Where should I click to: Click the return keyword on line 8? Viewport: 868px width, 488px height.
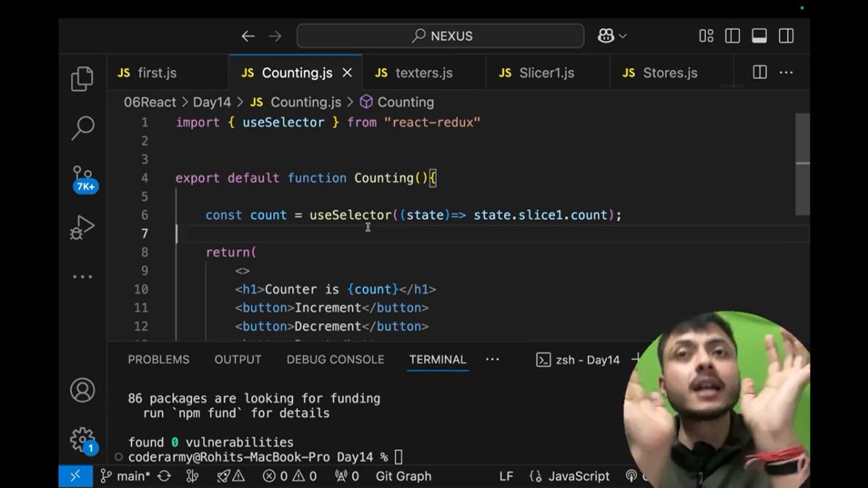227,252
